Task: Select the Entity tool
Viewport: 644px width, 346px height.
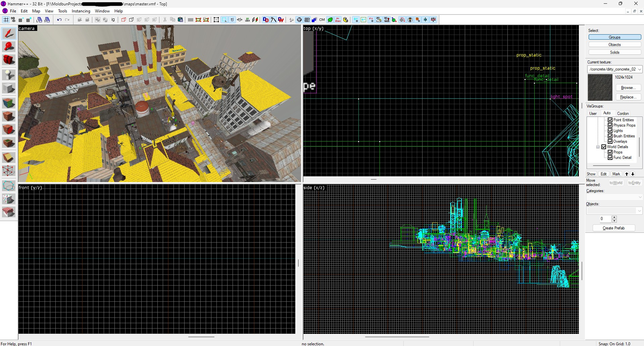Action: pyautogui.click(x=9, y=75)
